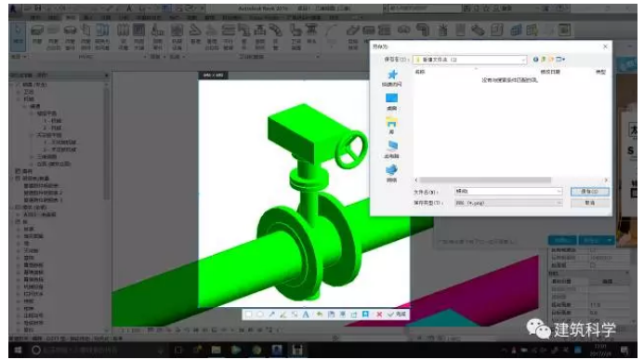Toggle the checkbox in the properties panel
The height and width of the screenshot is (360, 644).
pyautogui.click(x=592, y=265)
